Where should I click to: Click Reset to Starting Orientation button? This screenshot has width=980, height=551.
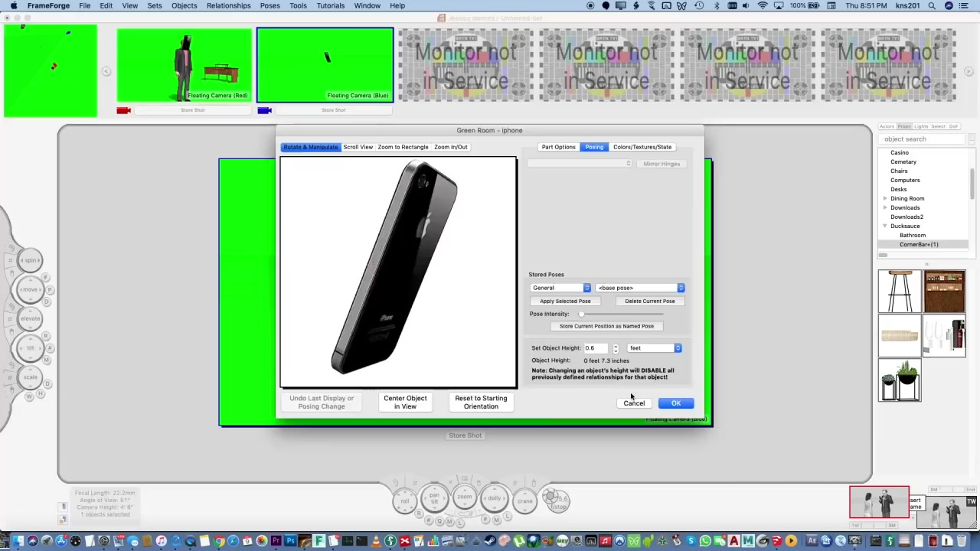click(x=481, y=403)
